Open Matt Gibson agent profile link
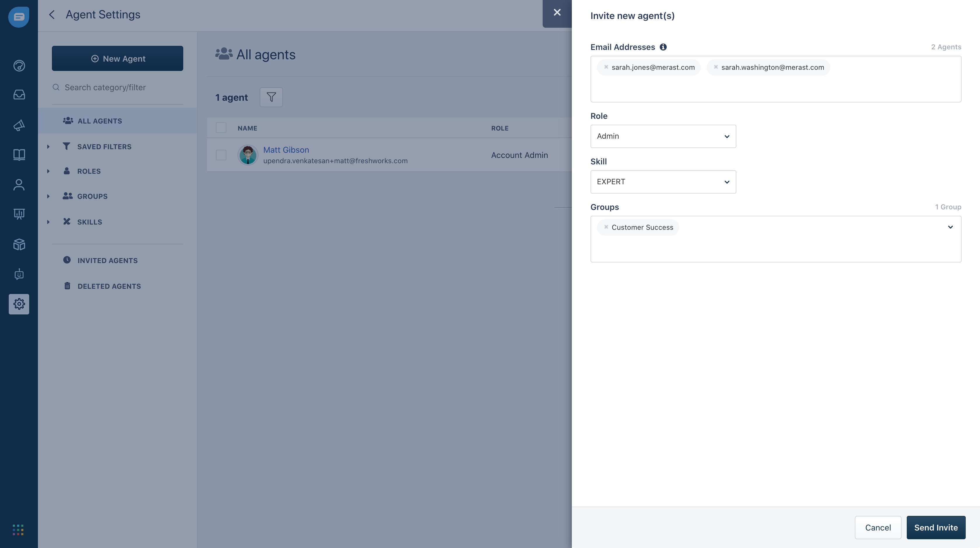The height and width of the screenshot is (548, 980). [286, 150]
